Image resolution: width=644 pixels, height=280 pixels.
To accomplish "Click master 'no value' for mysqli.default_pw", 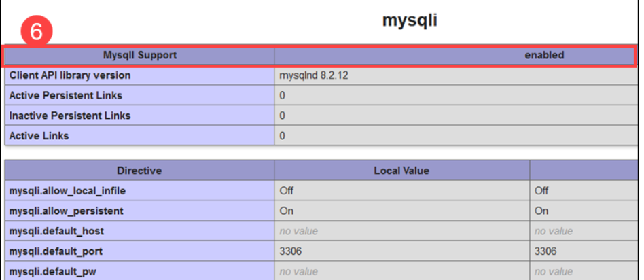I will (554, 272).
